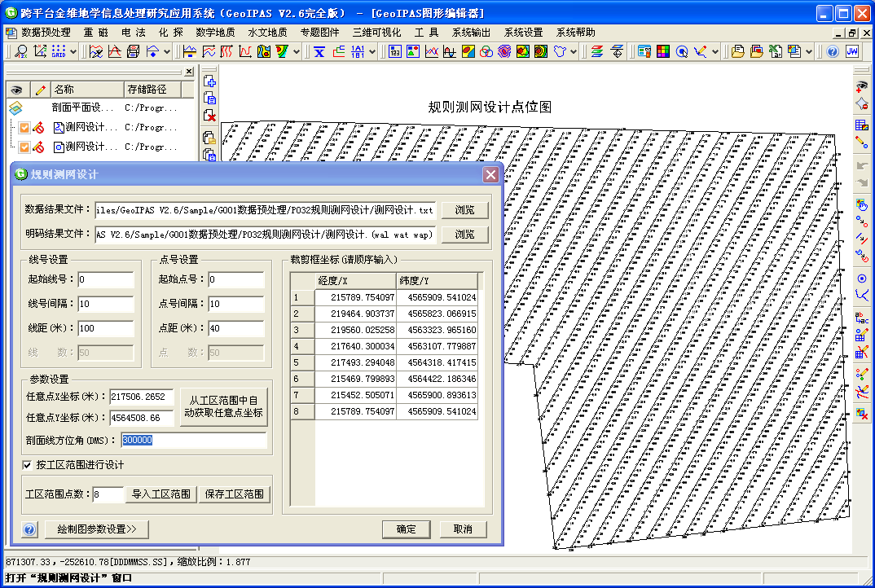
Task: Click the eye visibility column header
Action: tap(17, 90)
